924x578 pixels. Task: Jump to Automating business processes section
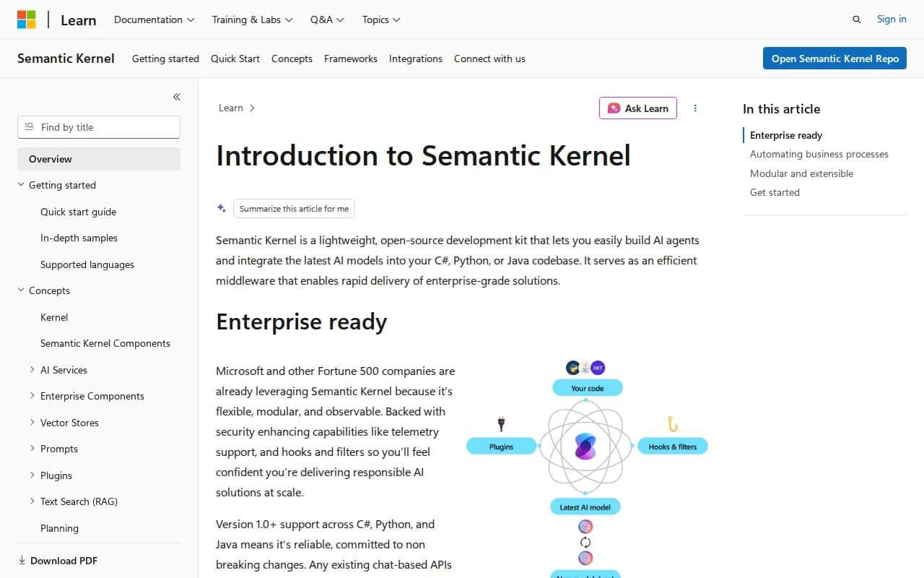819,154
